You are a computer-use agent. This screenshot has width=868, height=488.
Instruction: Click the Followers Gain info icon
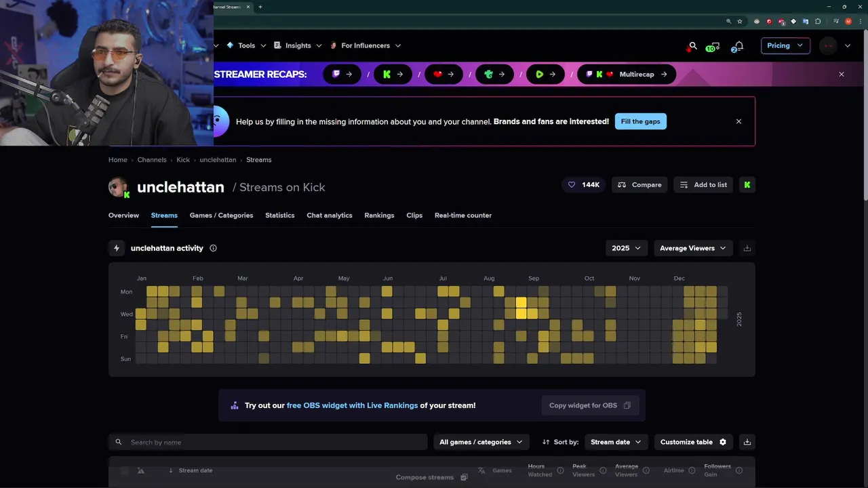point(739,470)
